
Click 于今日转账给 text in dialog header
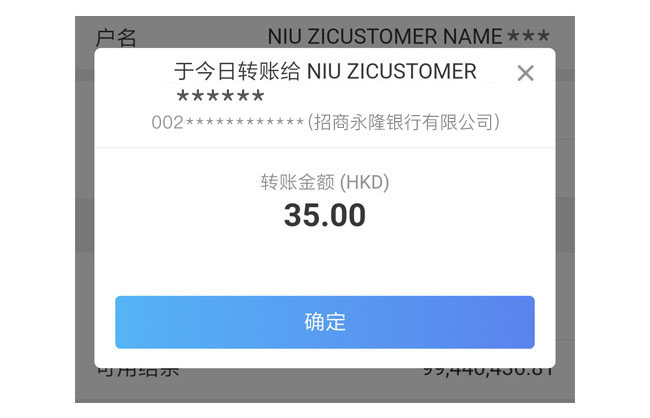[237, 71]
